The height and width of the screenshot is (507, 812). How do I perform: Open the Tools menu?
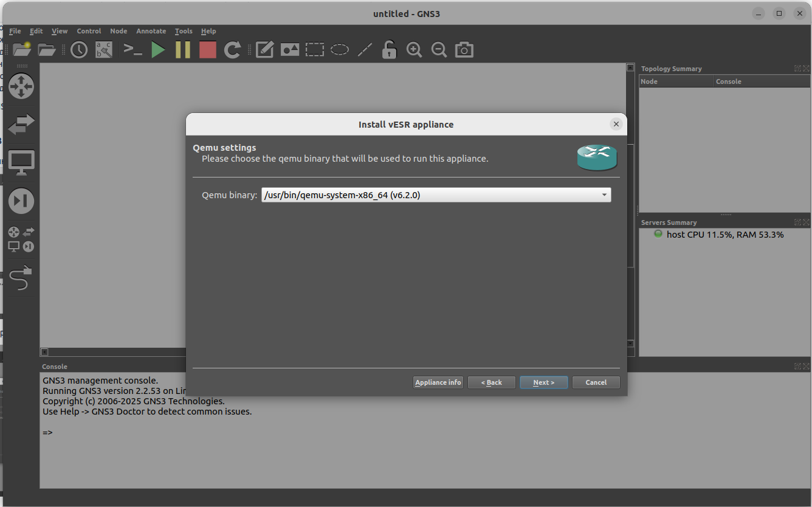tap(184, 31)
